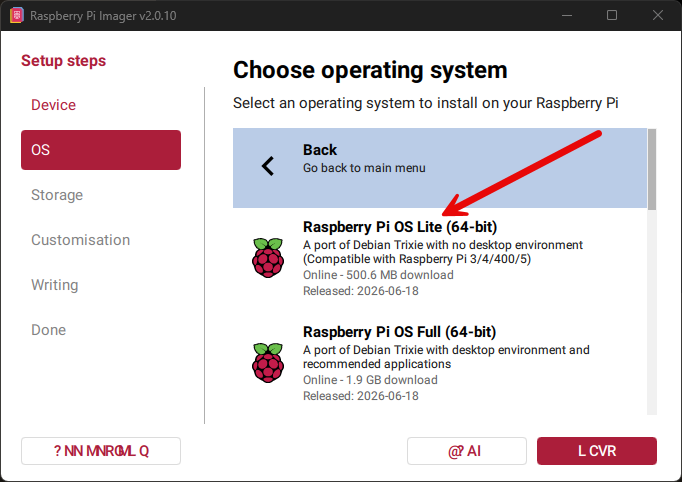Click the Raspberry Pi Imager title bar icon
Viewport: 682px width, 482px height.
pyautogui.click(x=17, y=16)
